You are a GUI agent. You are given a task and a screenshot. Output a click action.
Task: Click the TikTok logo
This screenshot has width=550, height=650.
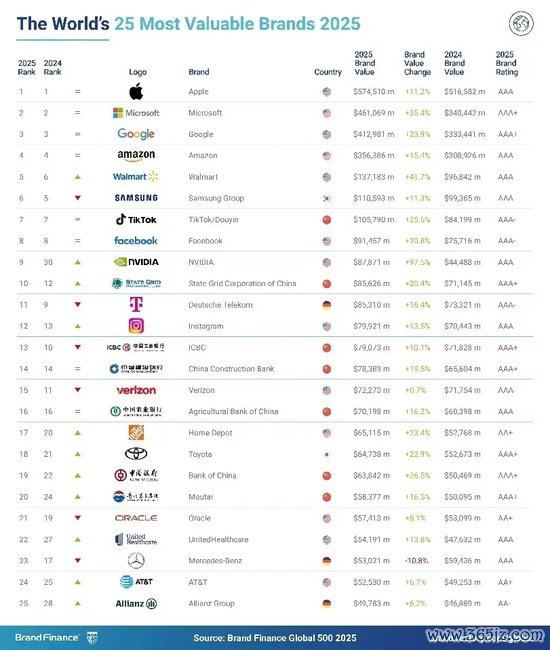coord(136,219)
